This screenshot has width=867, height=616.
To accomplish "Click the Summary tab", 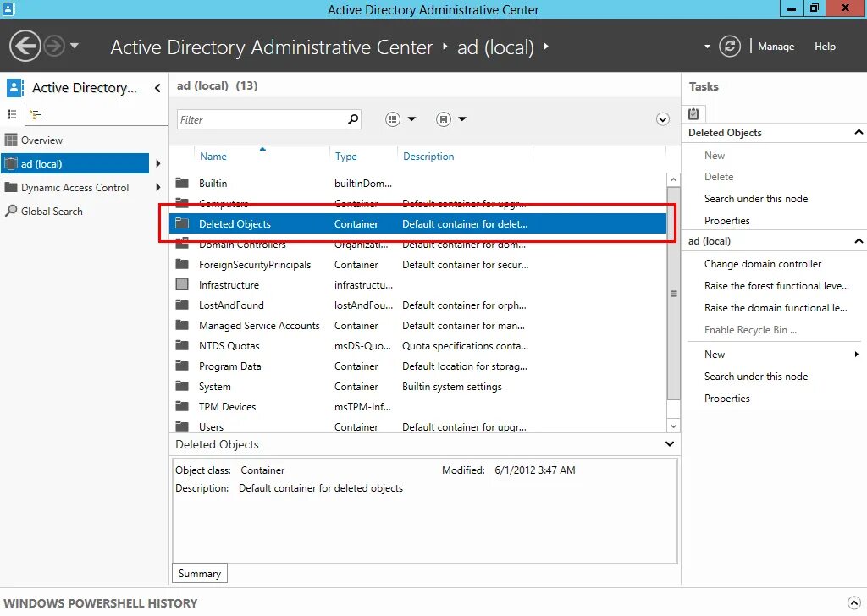I will pyautogui.click(x=200, y=574).
